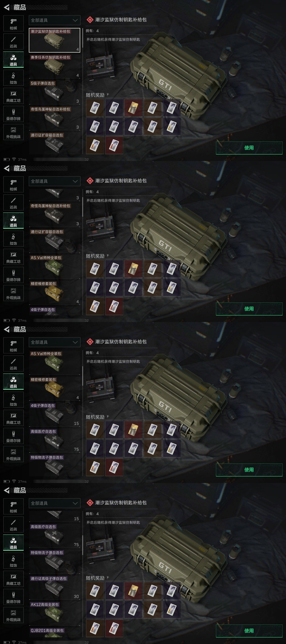
Task: Click the back arrow beside topmost 藏品 title
Action: [x=7, y=8]
